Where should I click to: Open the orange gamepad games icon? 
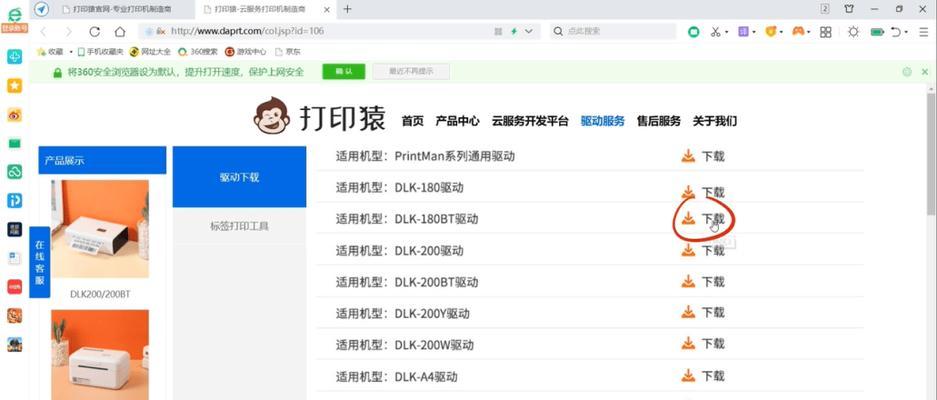[x=798, y=32]
